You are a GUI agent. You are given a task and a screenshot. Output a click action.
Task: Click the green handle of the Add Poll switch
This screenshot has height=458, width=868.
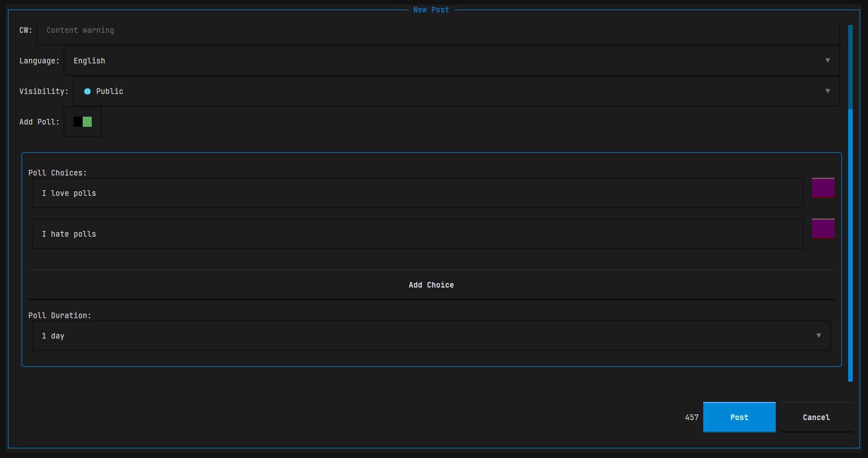coord(86,121)
